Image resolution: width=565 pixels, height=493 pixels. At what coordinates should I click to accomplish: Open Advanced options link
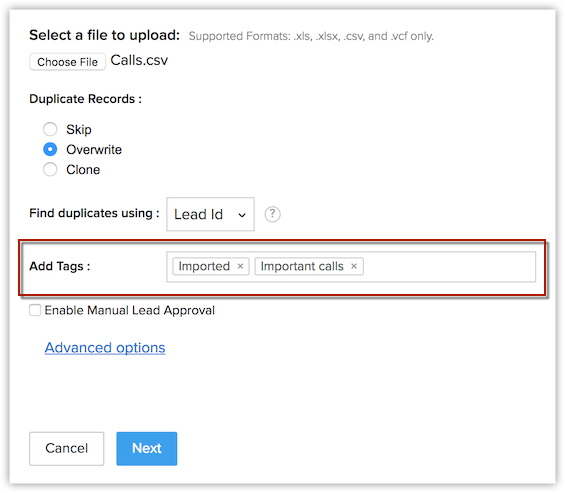105,347
